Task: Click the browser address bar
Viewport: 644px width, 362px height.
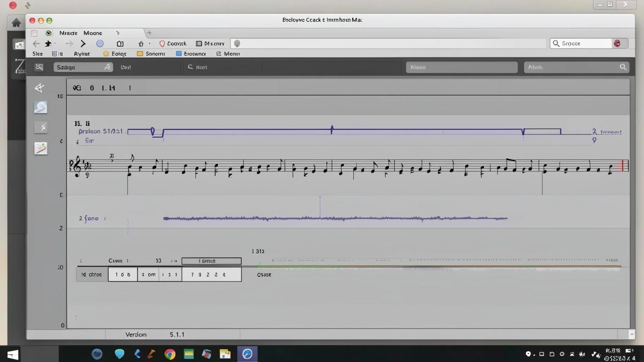Action: coord(388,43)
